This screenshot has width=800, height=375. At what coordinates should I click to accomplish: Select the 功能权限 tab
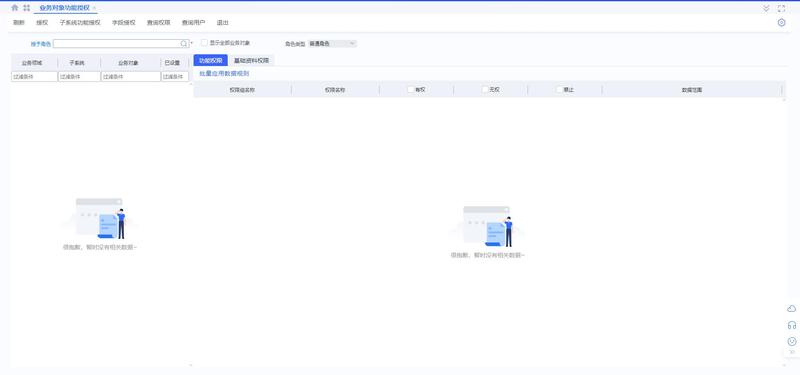click(211, 60)
